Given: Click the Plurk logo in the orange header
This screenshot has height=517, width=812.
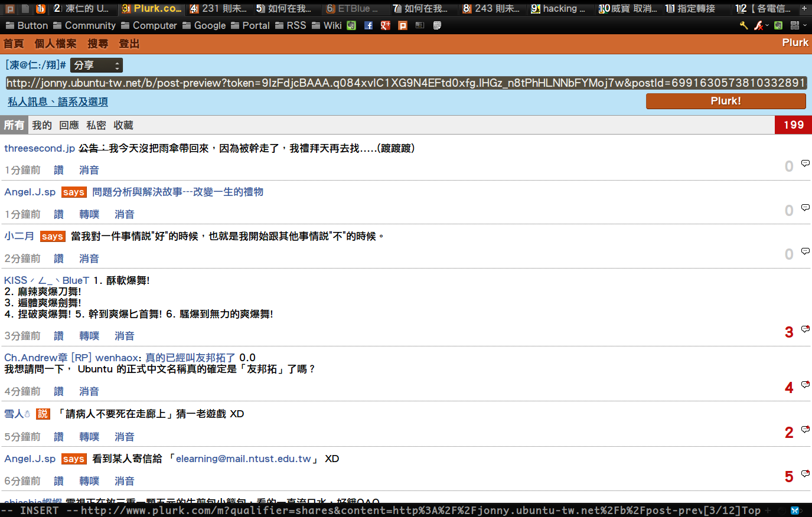Looking at the screenshot, I should click(795, 42).
